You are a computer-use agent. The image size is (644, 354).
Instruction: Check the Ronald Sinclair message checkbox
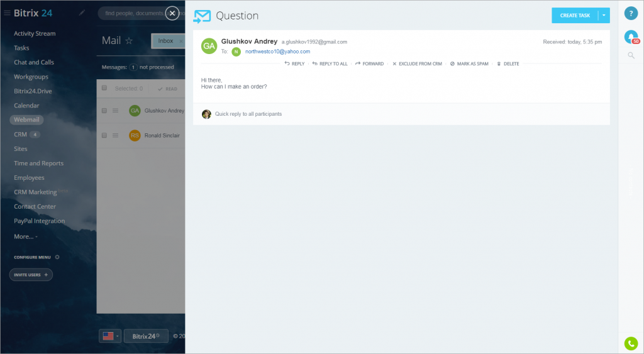pyautogui.click(x=104, y=135)
